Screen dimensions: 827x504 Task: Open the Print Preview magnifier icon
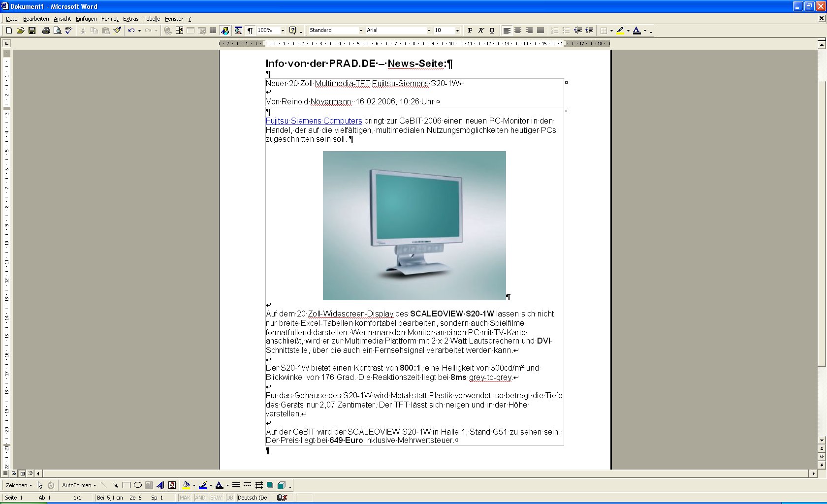click(57, 31)
